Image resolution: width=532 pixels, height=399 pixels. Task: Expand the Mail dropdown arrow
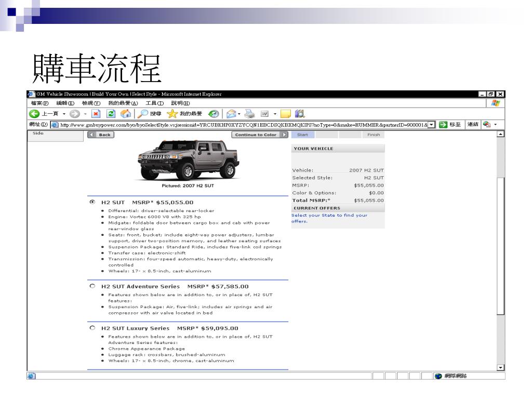point(239,114)
